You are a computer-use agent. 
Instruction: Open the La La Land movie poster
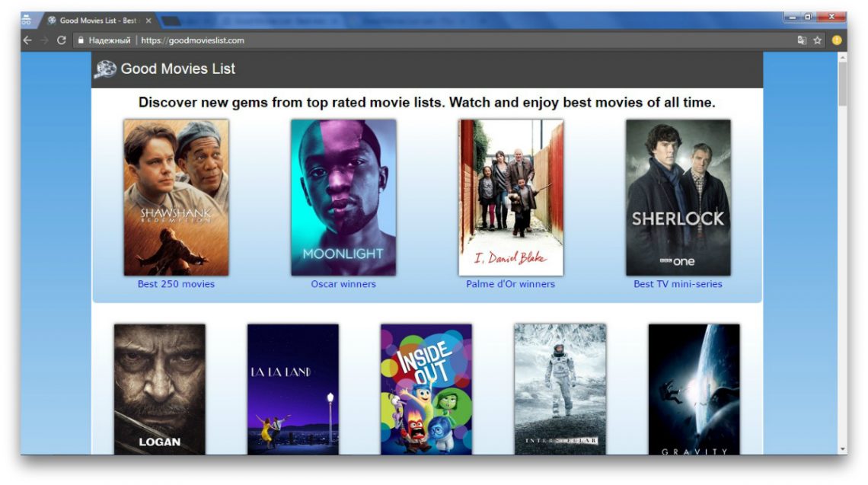coord(293,389)
